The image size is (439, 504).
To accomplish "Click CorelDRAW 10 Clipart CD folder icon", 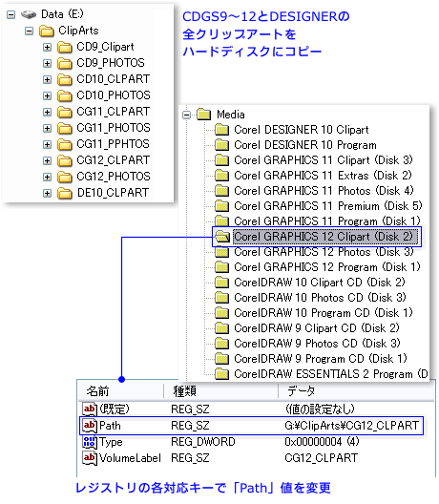I will [x=221, y=283].
